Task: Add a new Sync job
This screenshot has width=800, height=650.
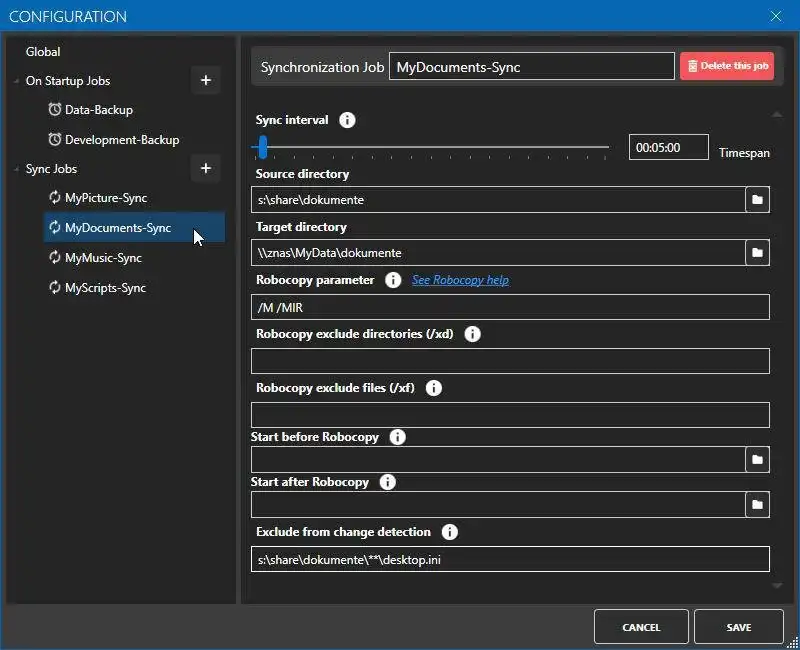Action: pos(205,168)
